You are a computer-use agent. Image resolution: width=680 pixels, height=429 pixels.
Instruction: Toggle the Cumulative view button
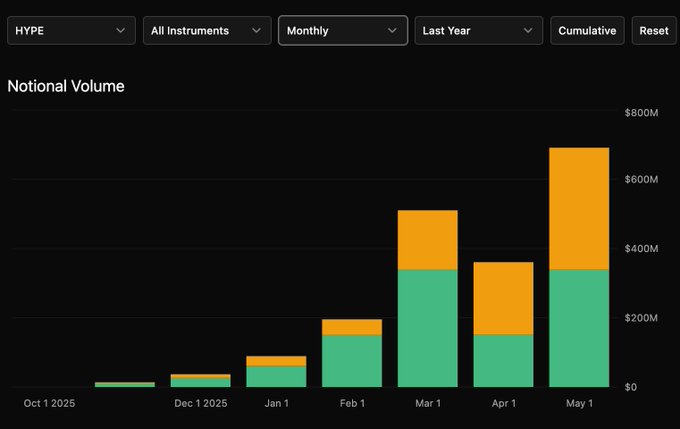(x=587, y=31)
